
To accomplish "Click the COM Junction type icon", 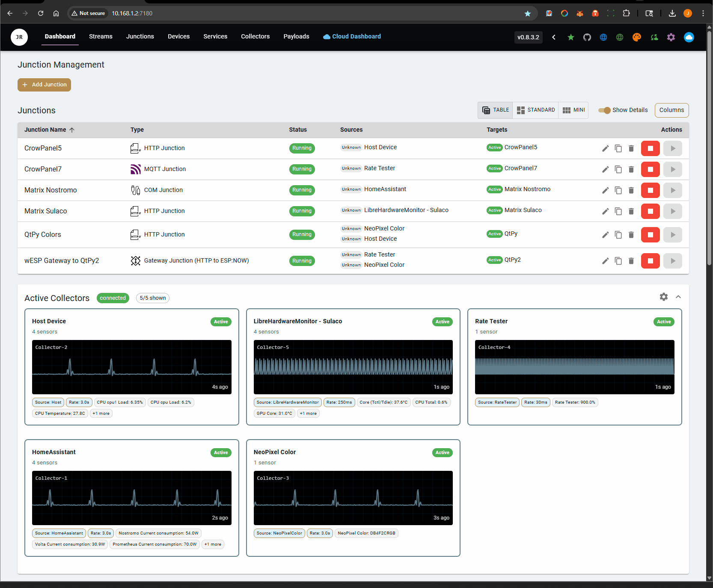I will tap(136, 190).
